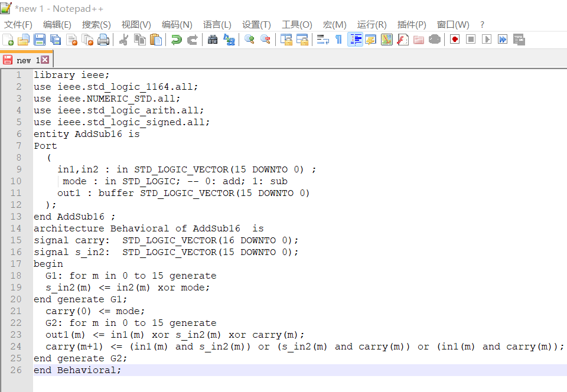Click 'carry(0) <= mode;' on line 21
Image resolution: width=567 pixels, height=392 pixels.
[x=95, y=311]
